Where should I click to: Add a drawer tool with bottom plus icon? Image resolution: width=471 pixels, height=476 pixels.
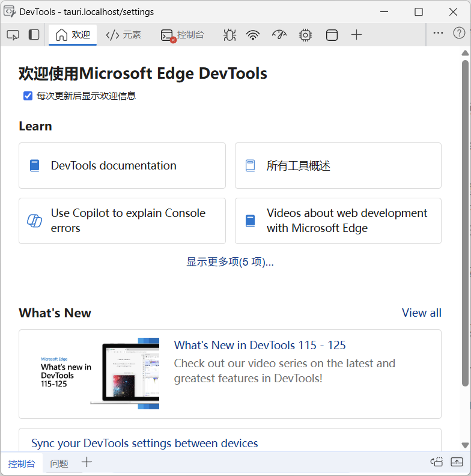[87, 462]
